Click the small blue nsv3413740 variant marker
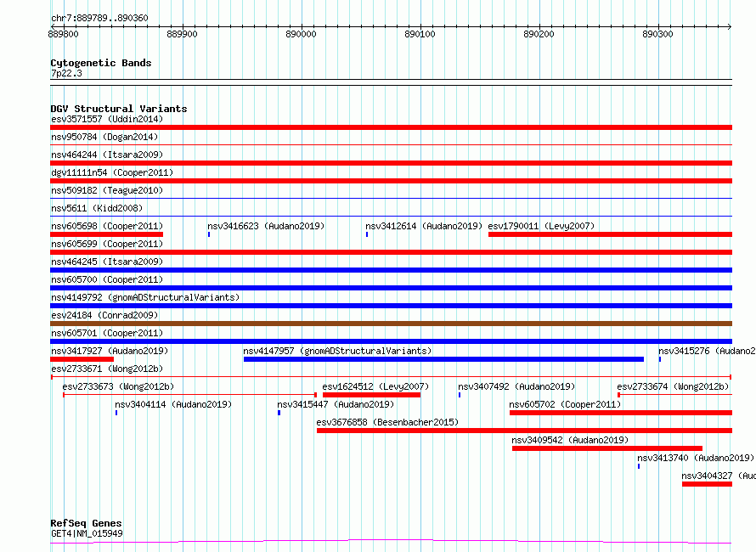The height and width of the screenshot is (552, 756). 639,466
